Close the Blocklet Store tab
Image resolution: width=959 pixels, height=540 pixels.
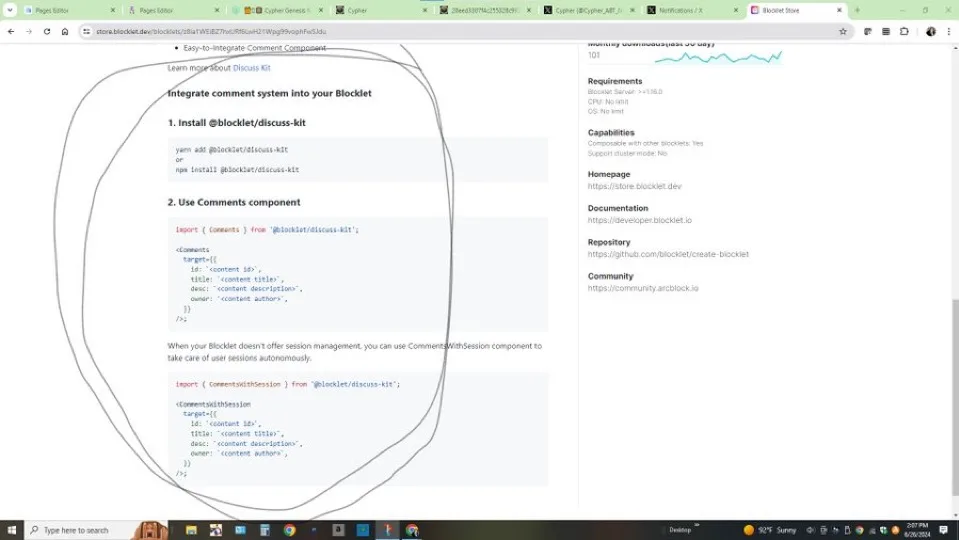click(x=839, y=10)
